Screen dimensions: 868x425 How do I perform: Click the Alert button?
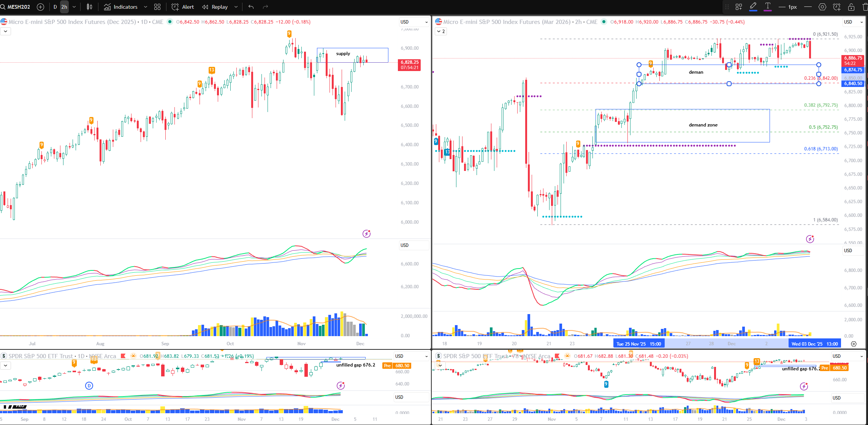(183, 7)
